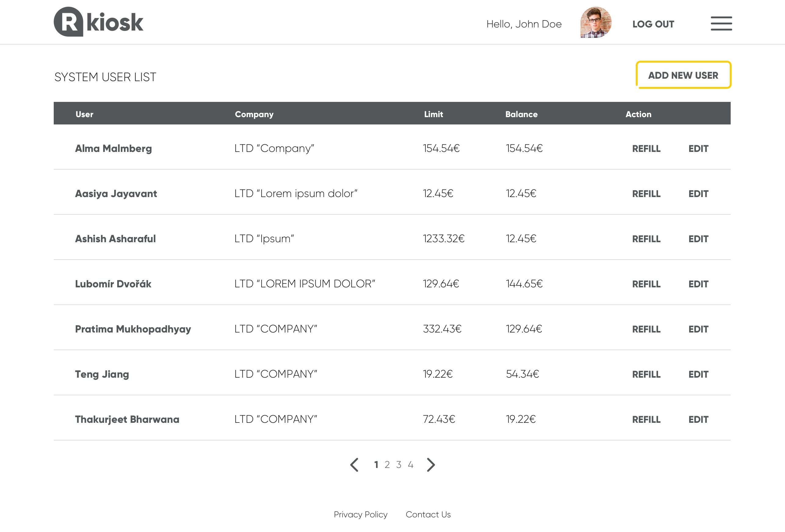Edit Alma Malmberg's user entry

[698, 149]
